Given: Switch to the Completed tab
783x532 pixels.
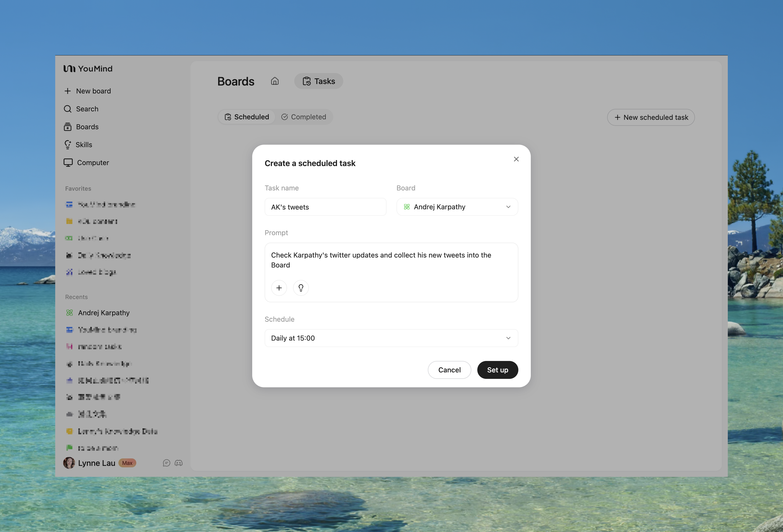Looking at the screenshot, I should coord(303,117).
